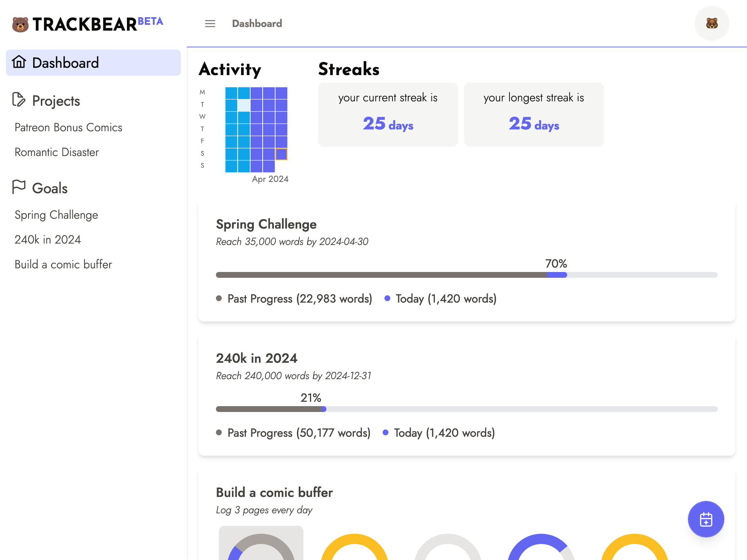Click 'Log 3 pages every day' text
The width and height of the screenshot is (747, 560).
[x=264, y=510]
